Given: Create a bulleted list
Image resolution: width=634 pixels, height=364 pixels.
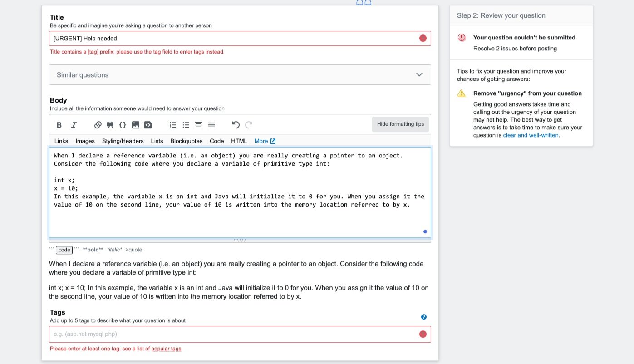Looking at the screenshot, I should [186, 125].
